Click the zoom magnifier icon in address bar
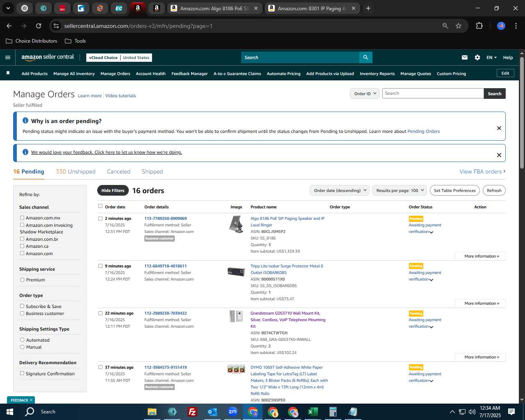 (445, 26)
